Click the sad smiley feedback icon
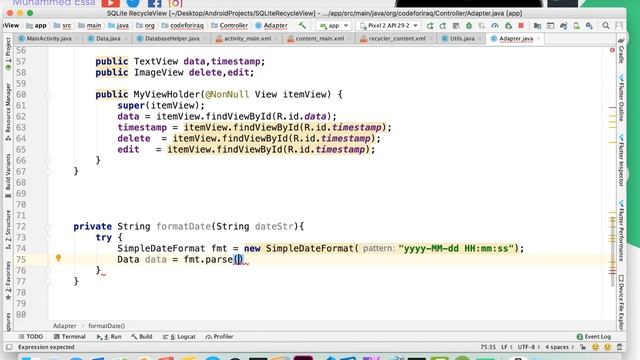The height and width of the screenshot is (360, 640). [608, 347]
